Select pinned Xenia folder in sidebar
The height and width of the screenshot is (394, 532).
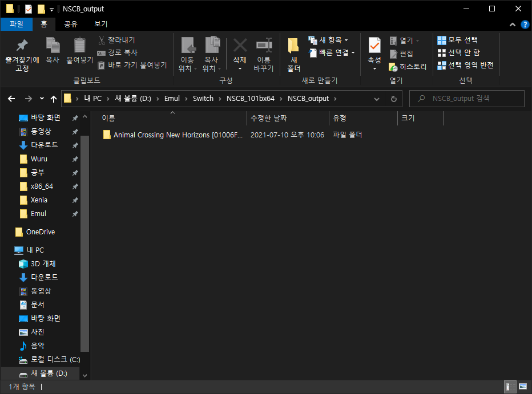click(x=39, y=200)
